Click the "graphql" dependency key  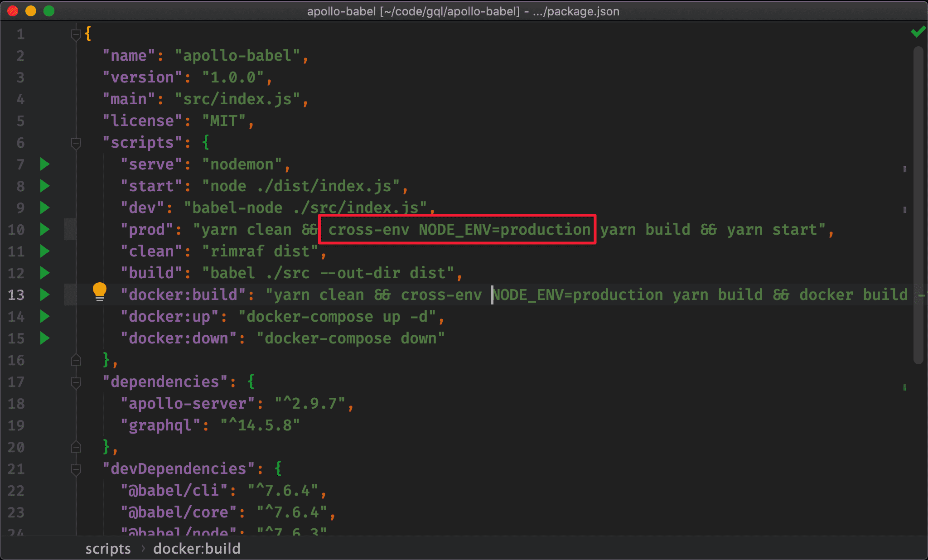coord(160,425)
